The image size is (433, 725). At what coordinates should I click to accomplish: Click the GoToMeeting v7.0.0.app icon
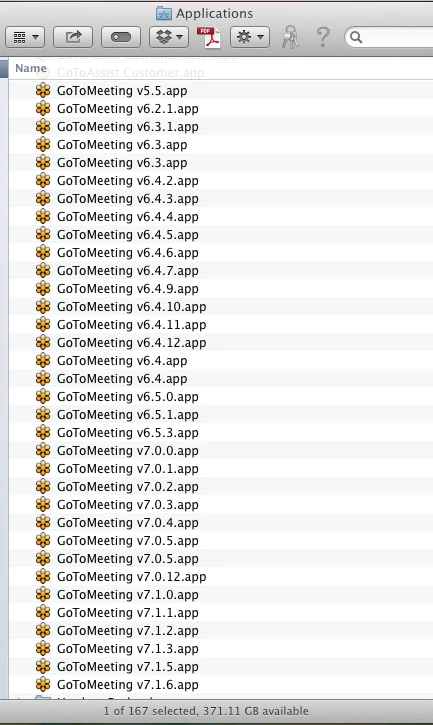coord(43,451)
